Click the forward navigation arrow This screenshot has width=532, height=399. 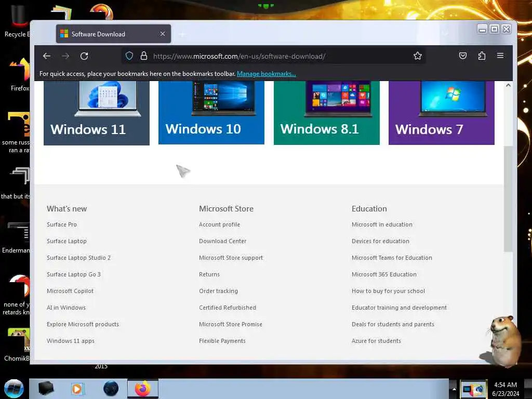(65, 56)
